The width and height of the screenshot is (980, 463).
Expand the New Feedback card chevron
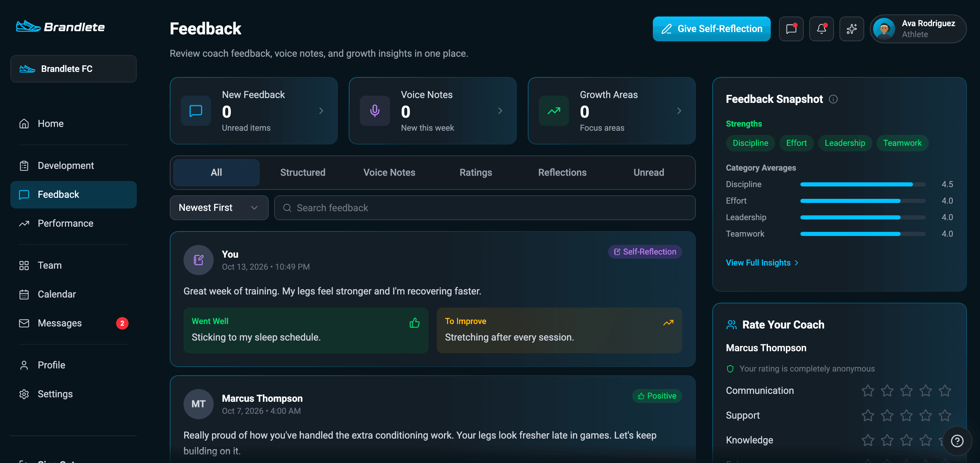321,111
